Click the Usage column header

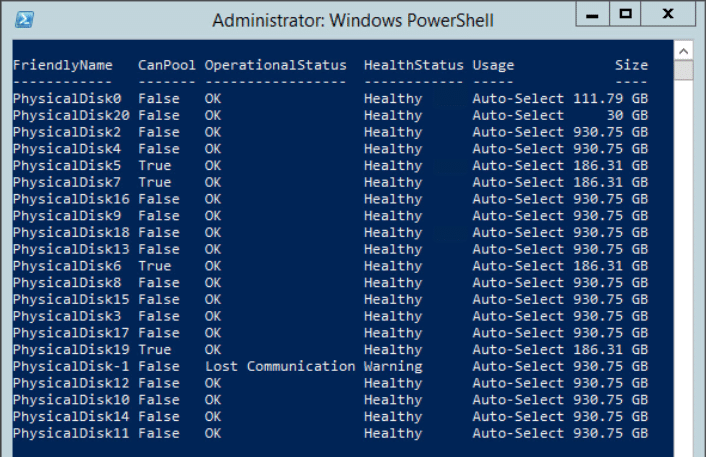[x=493, y=66]
